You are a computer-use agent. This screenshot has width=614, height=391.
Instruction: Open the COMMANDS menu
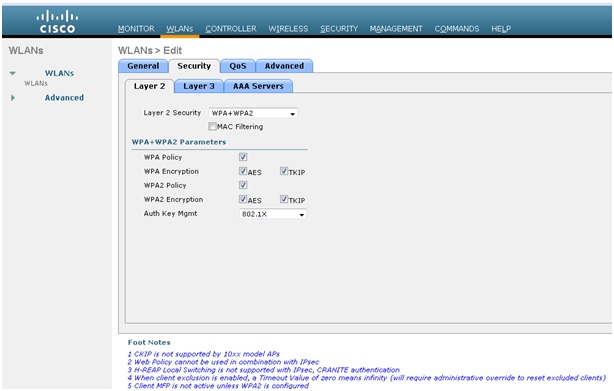click(457, 29)
